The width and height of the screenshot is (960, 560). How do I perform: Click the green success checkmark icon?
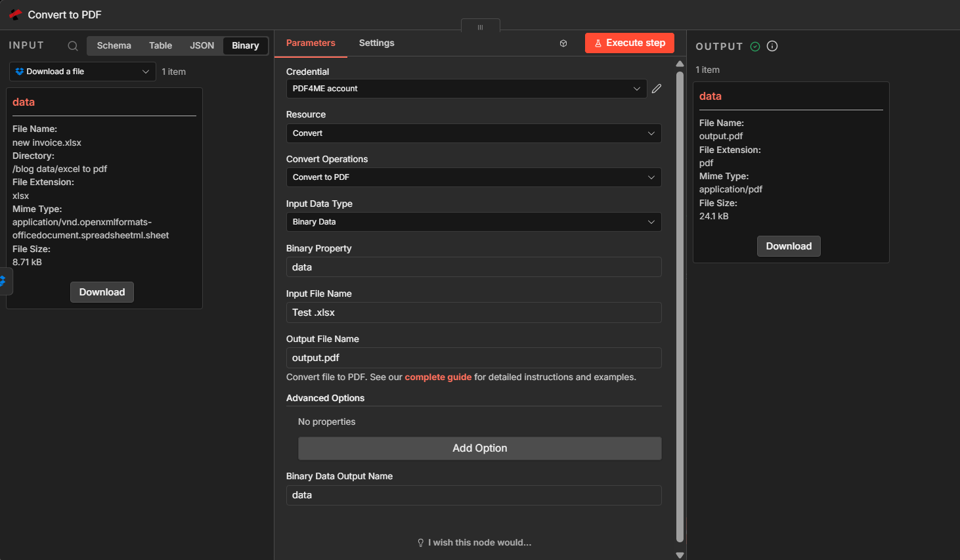tap(755, 46)
